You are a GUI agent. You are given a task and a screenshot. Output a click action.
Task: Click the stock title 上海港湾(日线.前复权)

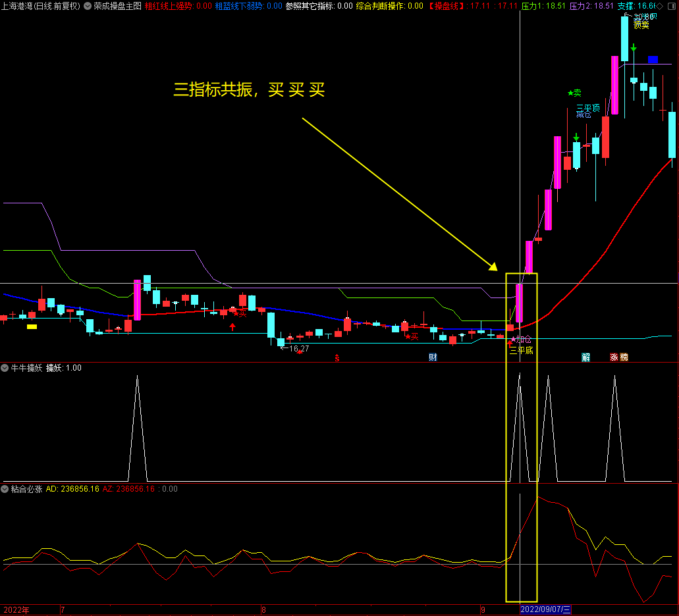tap(41, 6)
